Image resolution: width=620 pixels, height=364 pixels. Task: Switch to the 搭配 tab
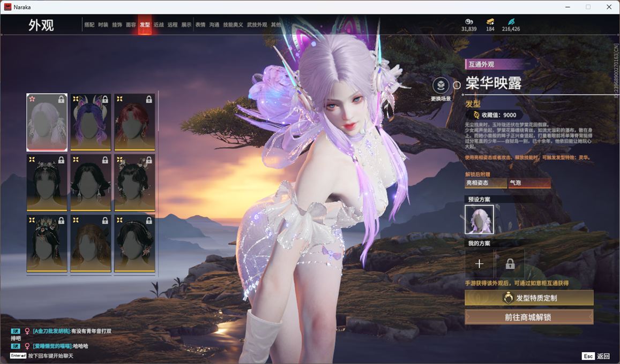point(89,25)
